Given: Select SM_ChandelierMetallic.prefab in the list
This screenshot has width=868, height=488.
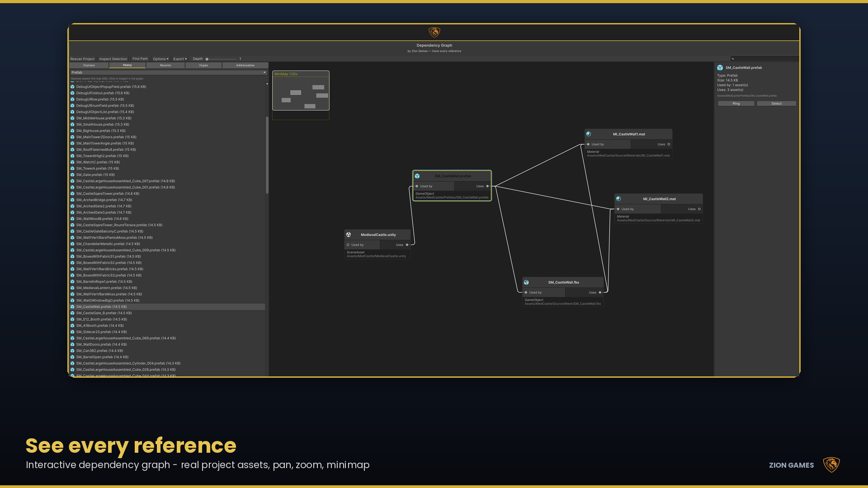Looking at the screenshot, I should coord(167,244).
